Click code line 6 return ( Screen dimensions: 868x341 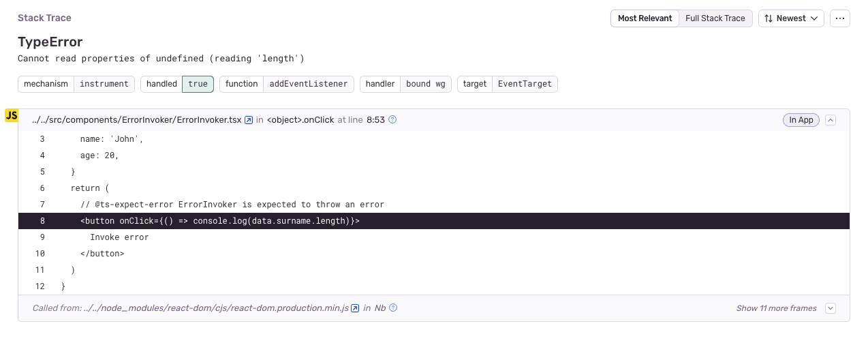click(x=90, y=188)
